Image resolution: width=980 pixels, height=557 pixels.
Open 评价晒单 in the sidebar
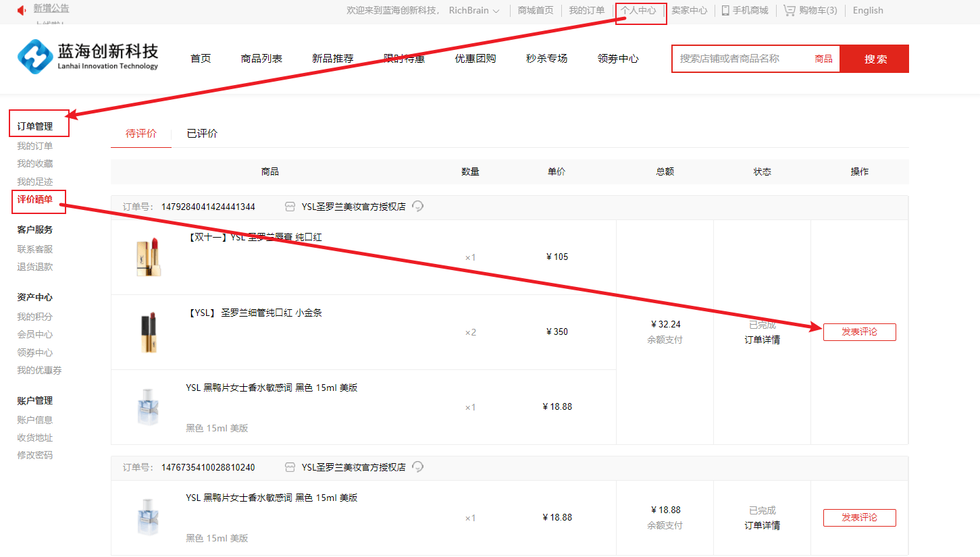34,199
